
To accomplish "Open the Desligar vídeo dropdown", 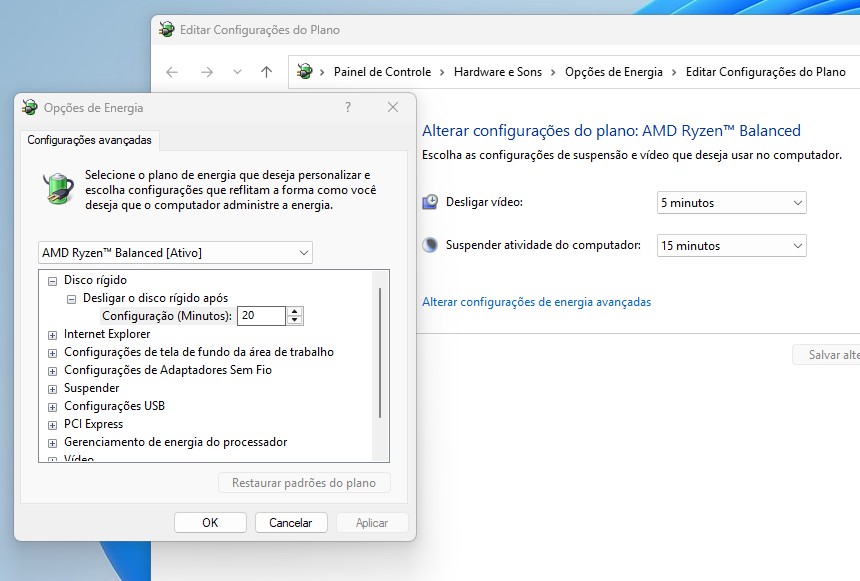I will tap(732, 203).
